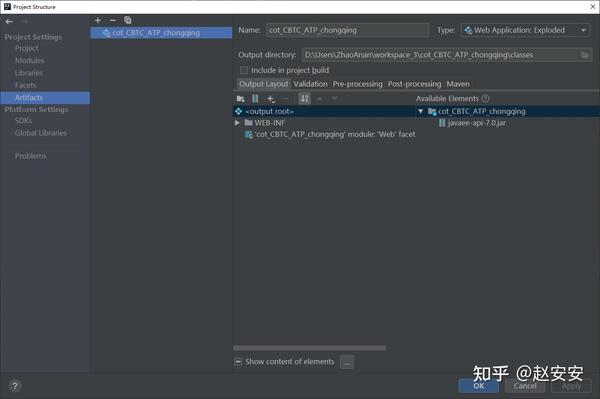Click the back navigation arrow
The width and height of the screenshot is (600, 399).
[x=9, y=22]
